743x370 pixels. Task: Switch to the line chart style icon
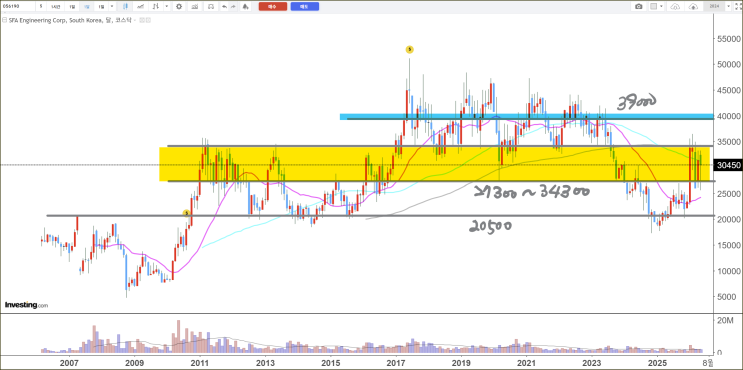point(140,6)
